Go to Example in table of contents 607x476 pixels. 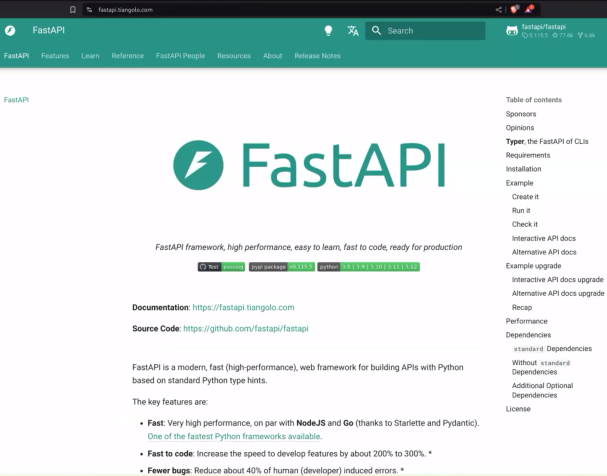point(519,183)
